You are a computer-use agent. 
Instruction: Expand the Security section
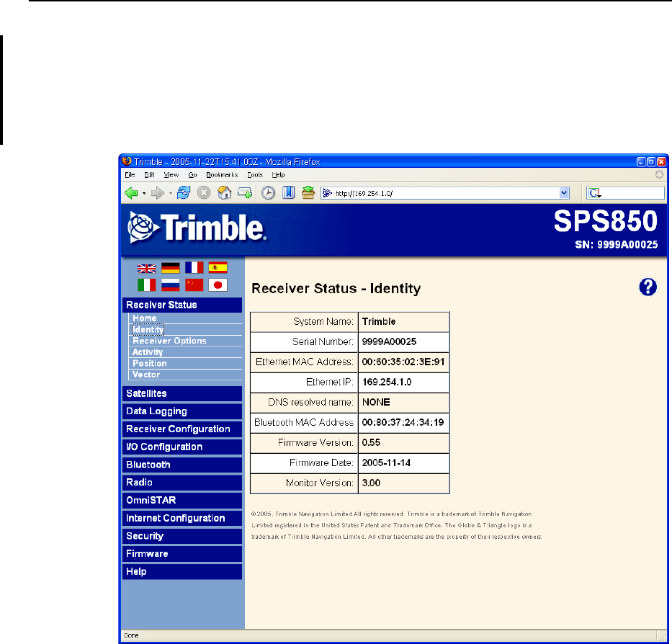[182, 536]
